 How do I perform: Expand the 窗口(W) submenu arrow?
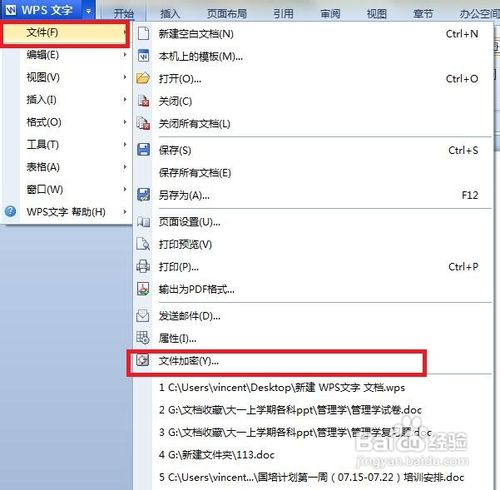(x=125, y=189)
